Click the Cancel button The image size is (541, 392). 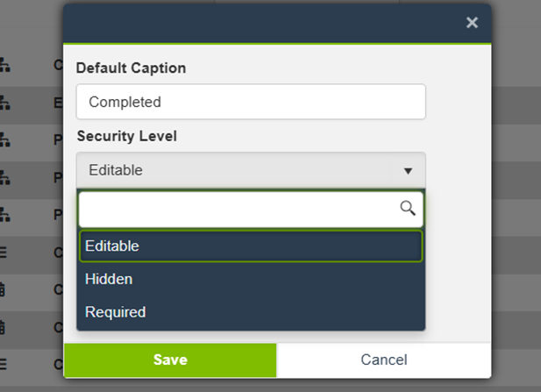coord(383,360)
